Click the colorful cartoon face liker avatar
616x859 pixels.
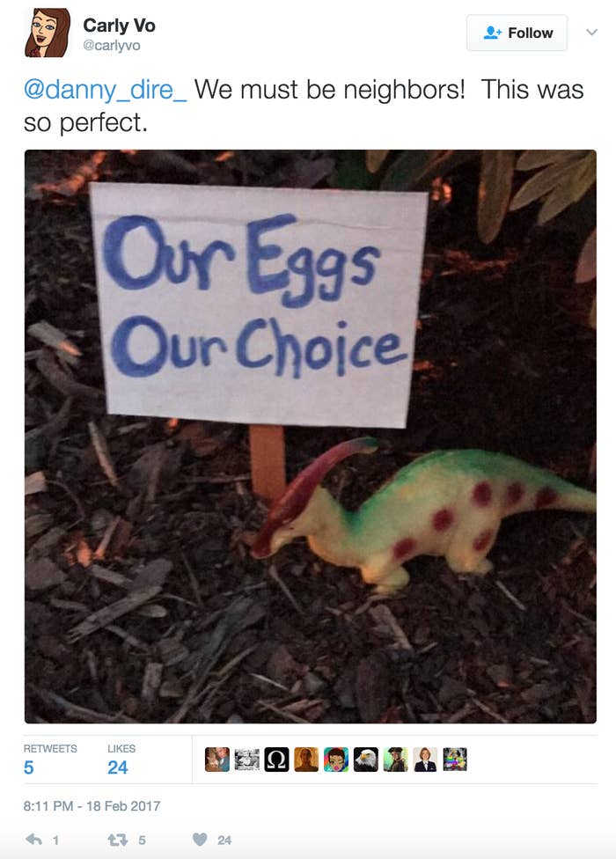[336, 760]
